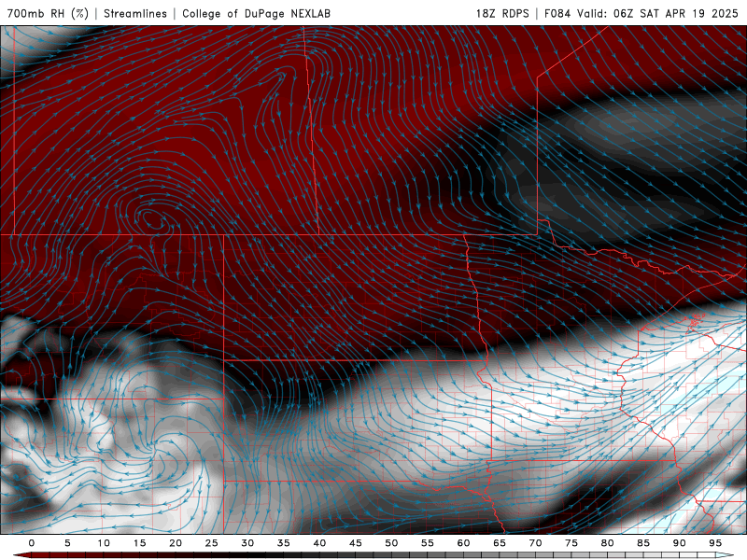Click the "0" colorbar tick label
Image resolution: width=747 pixels, height=560 pixels.
pyautogui.click(x=32, y=543)
